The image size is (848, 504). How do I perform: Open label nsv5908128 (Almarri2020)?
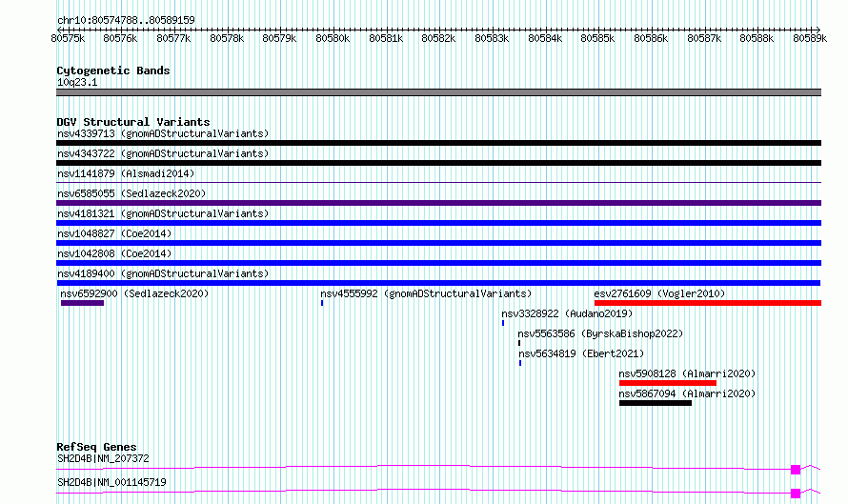687,373
